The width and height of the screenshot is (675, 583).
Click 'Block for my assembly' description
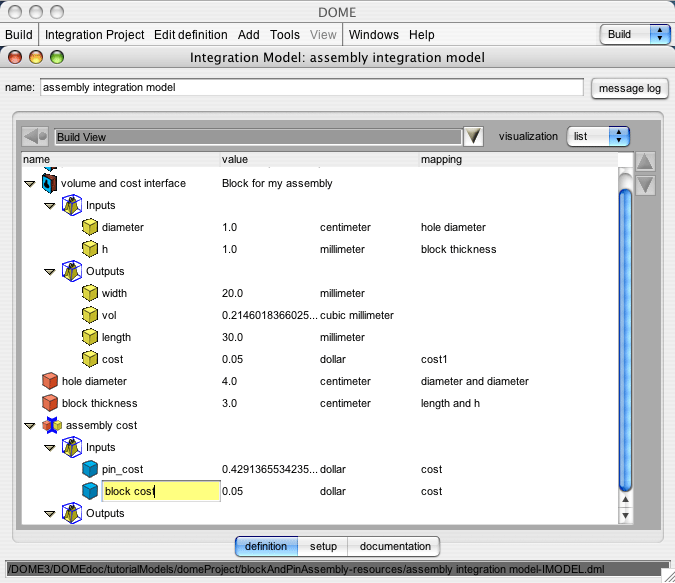point(277,183)
